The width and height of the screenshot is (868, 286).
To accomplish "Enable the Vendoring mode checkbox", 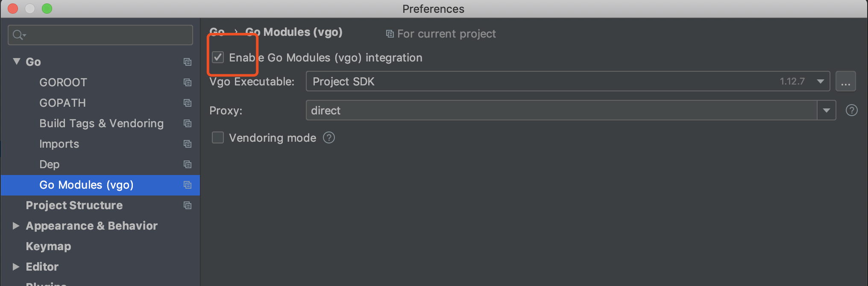I will coord(218,138).
